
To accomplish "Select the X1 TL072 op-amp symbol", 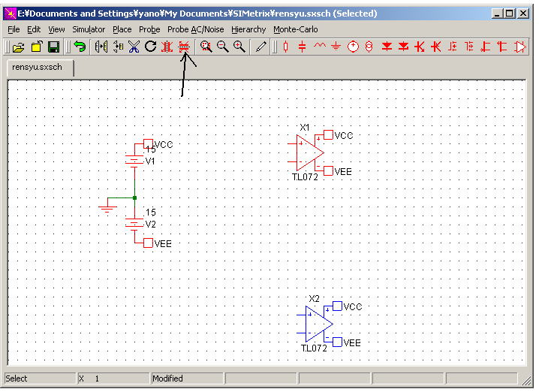I will pos(308,153).
